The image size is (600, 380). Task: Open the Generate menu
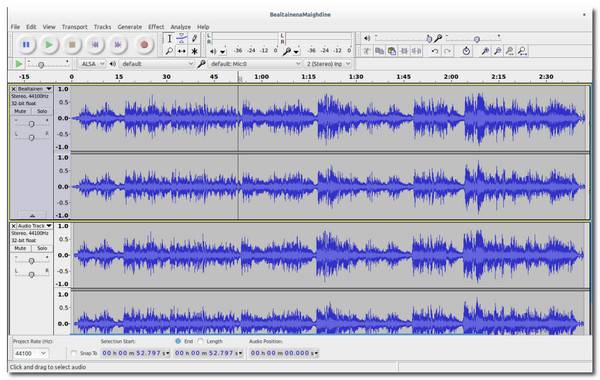[x=130, y=27]
